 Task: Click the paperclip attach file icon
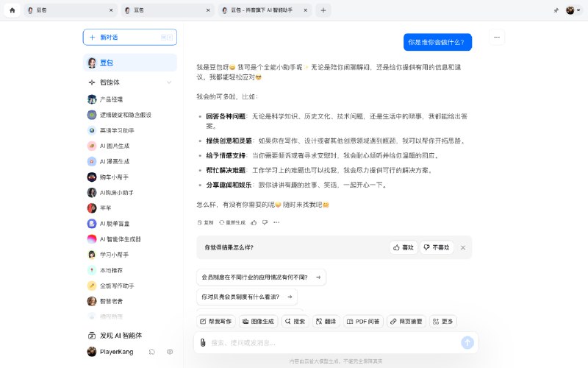pyautogui.click(x=203, y=342)
